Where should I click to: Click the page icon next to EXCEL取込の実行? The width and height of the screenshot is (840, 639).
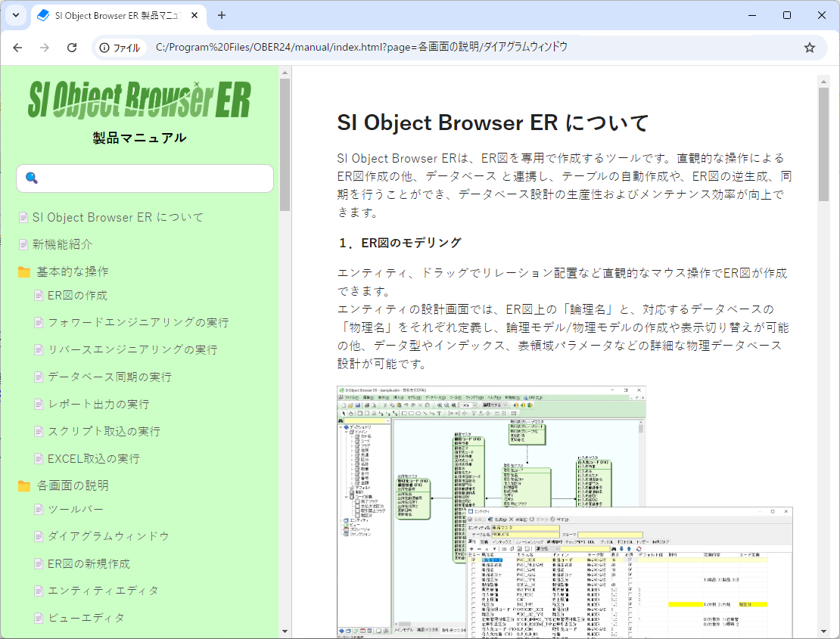point(39,458)
